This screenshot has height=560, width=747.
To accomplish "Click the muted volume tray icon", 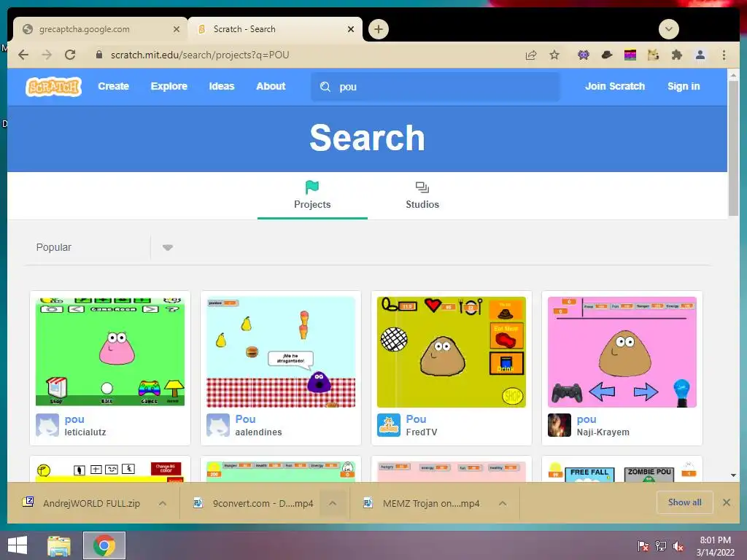I will coord(678,546).
